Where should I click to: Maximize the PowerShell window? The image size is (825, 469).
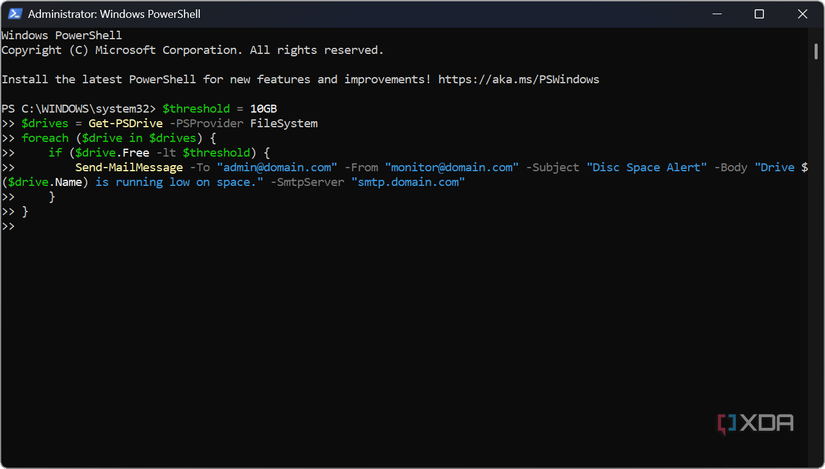coord(759,14)
